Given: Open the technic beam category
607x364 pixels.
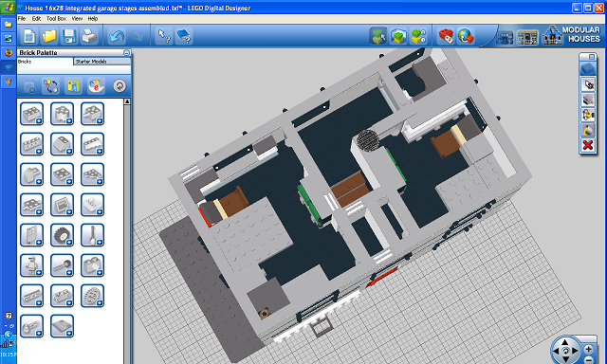Looking at the screenshot, I should [31, 296].
